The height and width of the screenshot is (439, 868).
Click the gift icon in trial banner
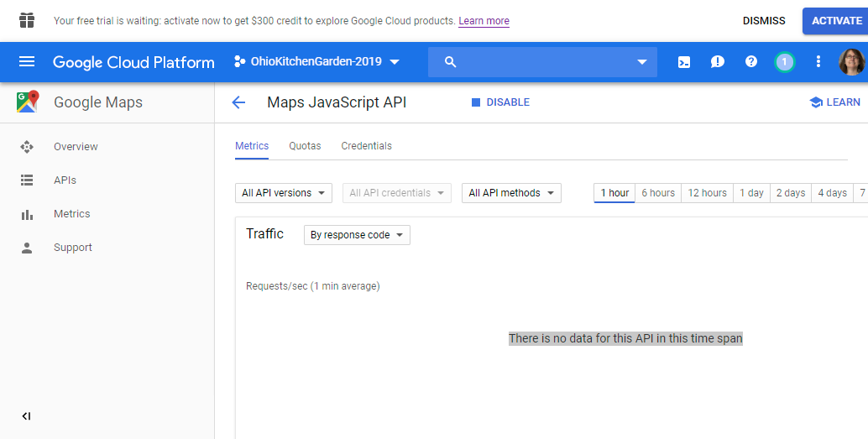click(x=27, y=20)
